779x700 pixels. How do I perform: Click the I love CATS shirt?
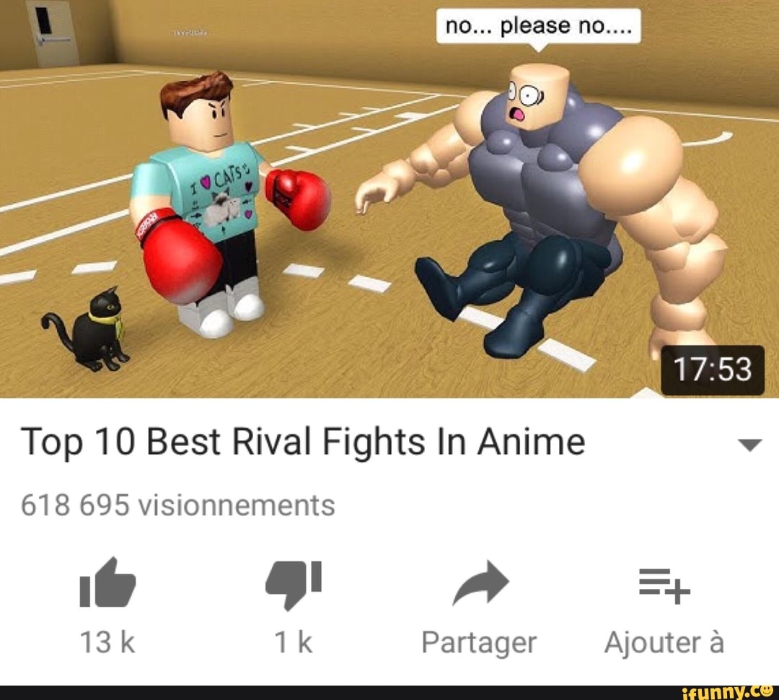click(x=201, y=191)
